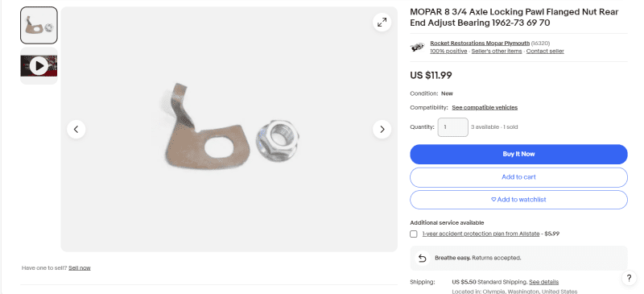This screenshot has width=644, height=294.
Task: Click the returns arrow icon
Action: tap(422, 258)
